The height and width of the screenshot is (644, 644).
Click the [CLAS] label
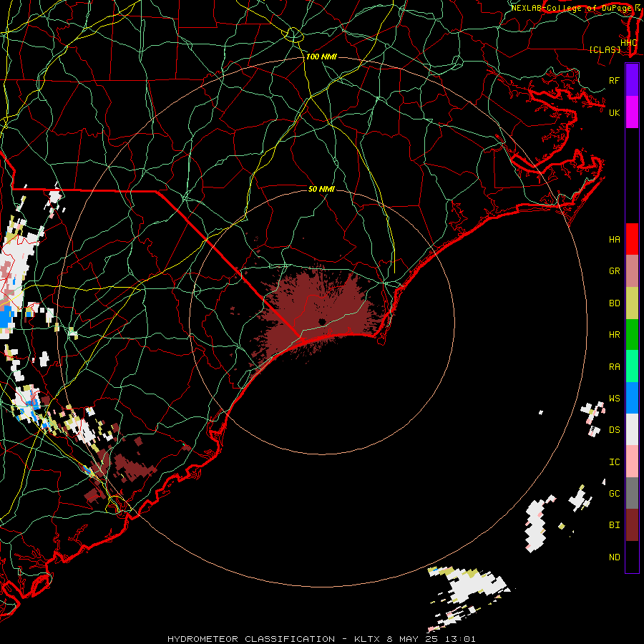pos(605,49)
